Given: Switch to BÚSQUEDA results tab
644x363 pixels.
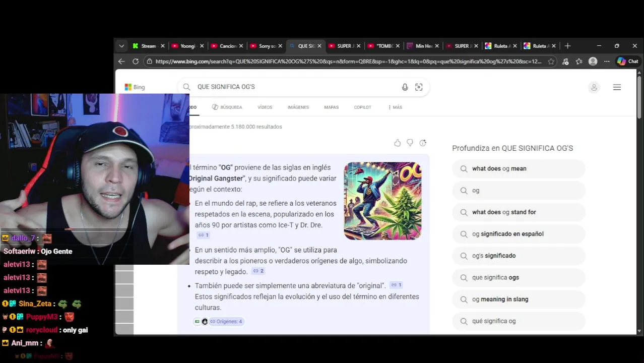Looking at the screenshot, I should tap(227, 107).
